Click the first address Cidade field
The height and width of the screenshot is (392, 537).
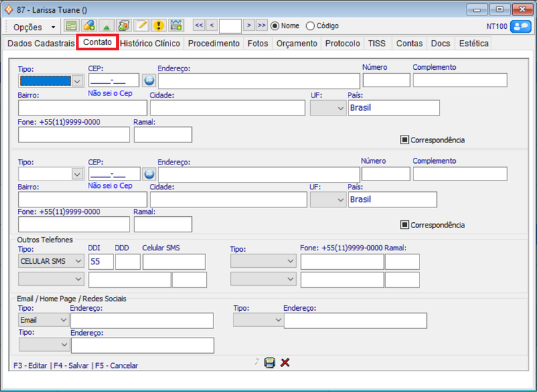[x=228, y=108]
